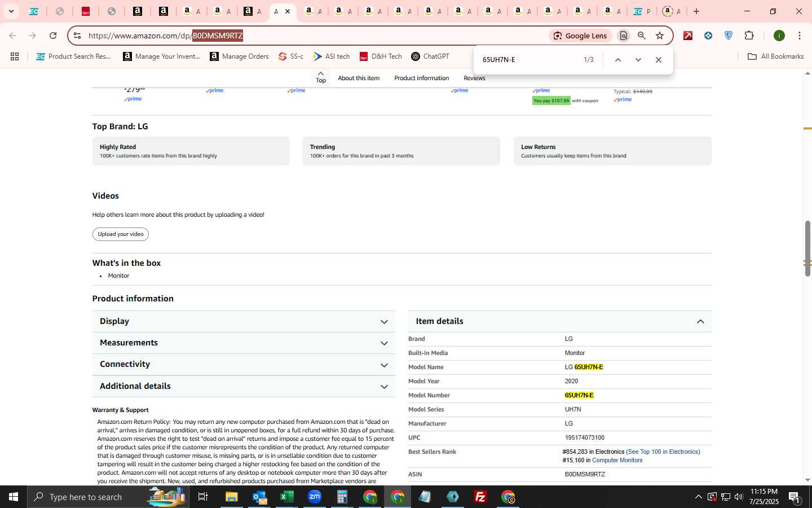The height and width of the screenshot is (508, 812).
Task: Go to About this item section
Action: pyautogui.click(x=359, y=78)
